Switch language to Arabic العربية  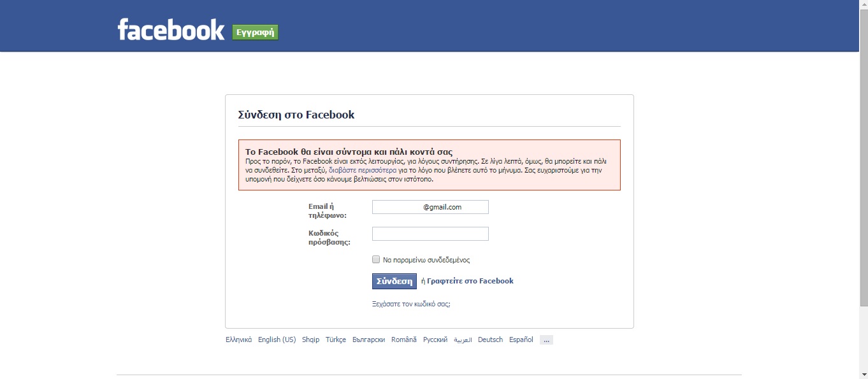(463, 340)
